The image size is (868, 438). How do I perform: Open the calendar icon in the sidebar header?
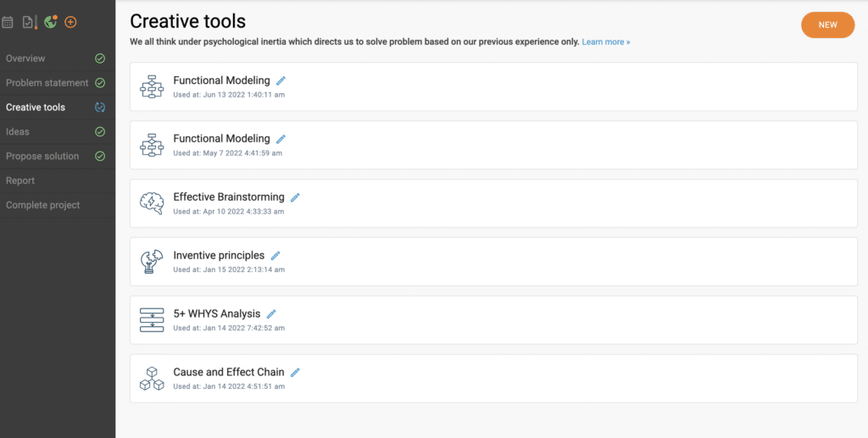coord(7,22)
